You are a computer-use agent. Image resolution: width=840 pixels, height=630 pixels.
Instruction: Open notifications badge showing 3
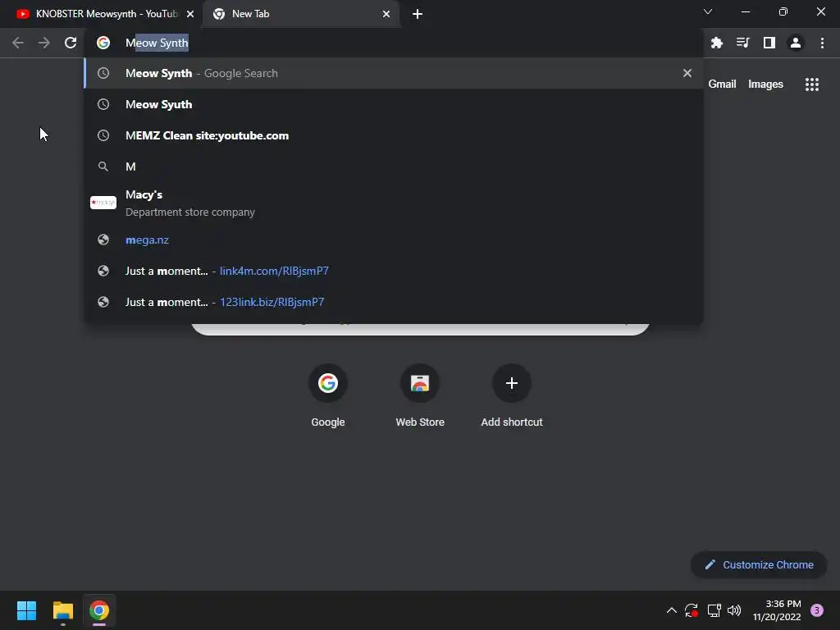pos(817,610)
